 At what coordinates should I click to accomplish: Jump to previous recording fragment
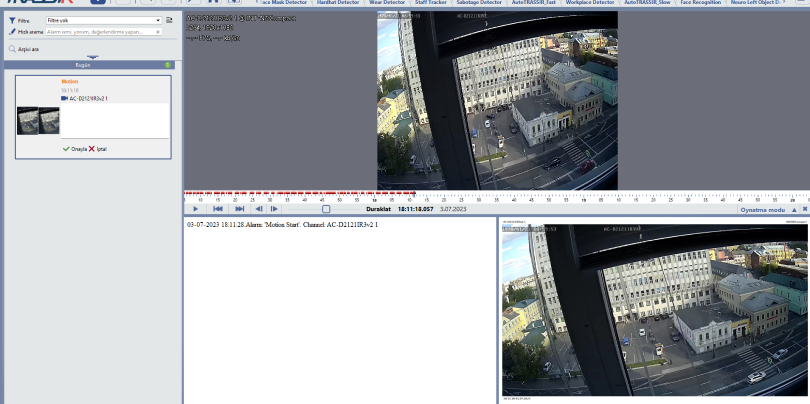coord(218,209)
